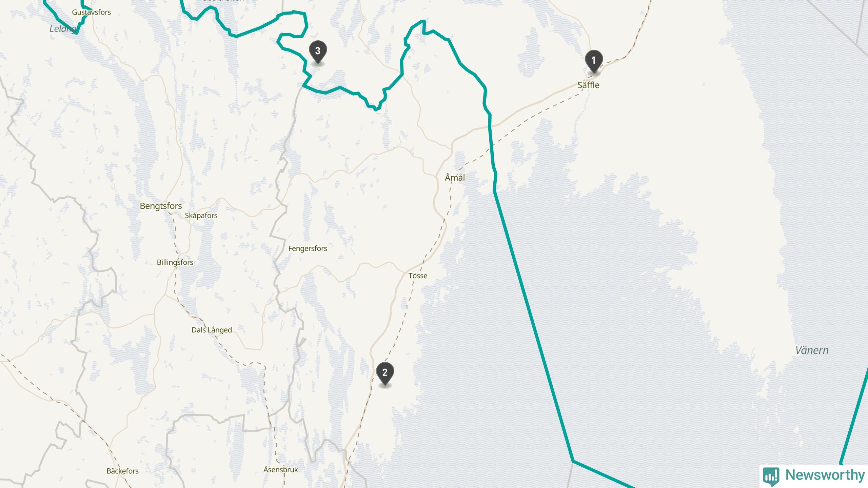The height and width of the screenshot is (488, 868).
Task: Select the Bäckefors place label
Action: point(122,471)
